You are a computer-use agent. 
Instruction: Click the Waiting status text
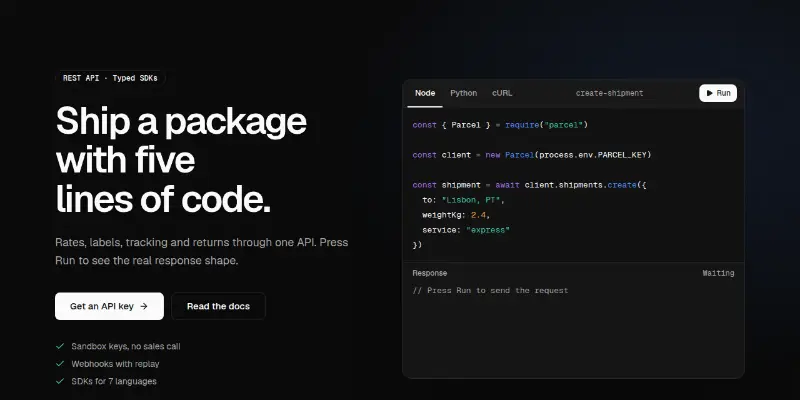click(x=718, y=273)
